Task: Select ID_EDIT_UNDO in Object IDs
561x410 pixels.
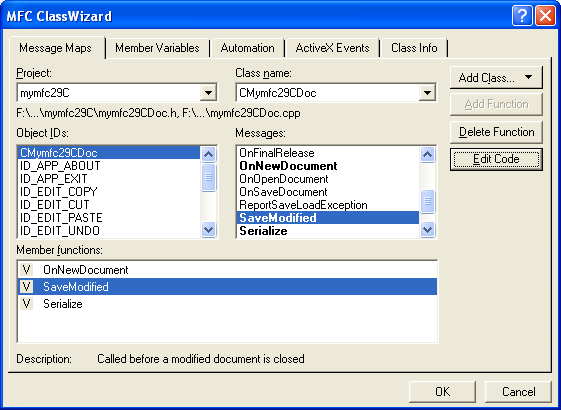Action: (109, 231)
